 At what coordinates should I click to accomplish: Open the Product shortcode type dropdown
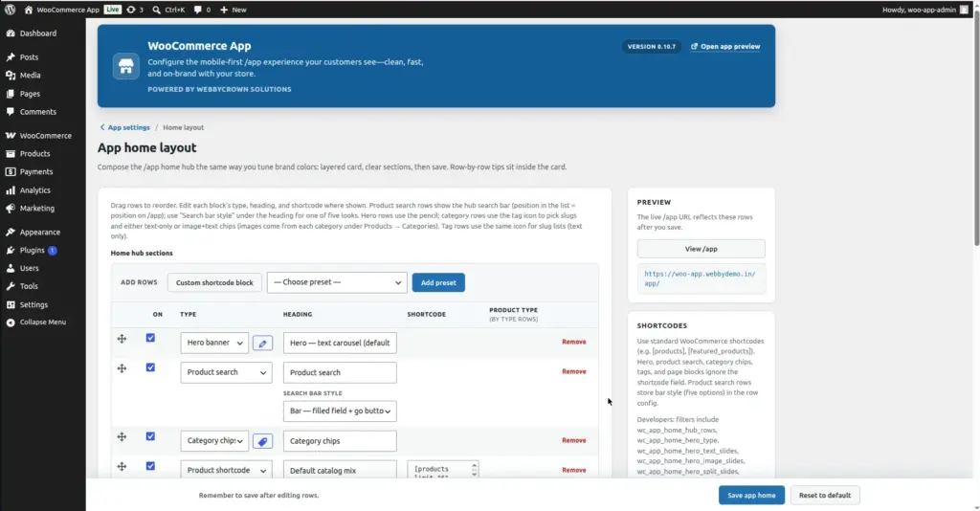click(226, 471)
